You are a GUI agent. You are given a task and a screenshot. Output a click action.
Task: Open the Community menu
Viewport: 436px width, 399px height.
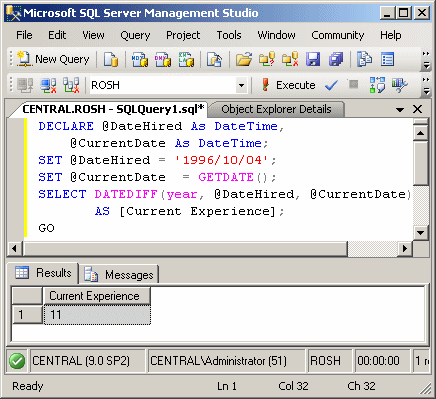click(x=338, y=35)
